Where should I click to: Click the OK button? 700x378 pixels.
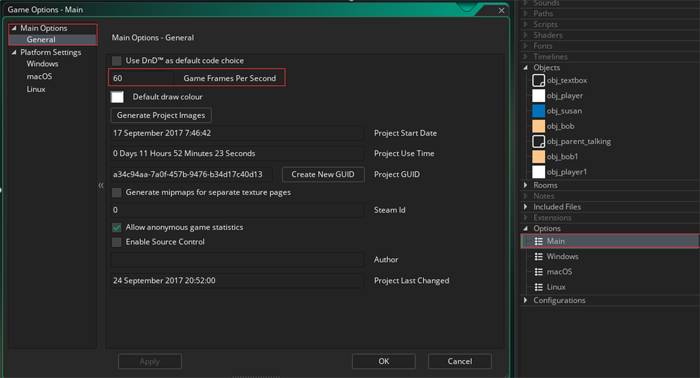click(x=384, y=361)
